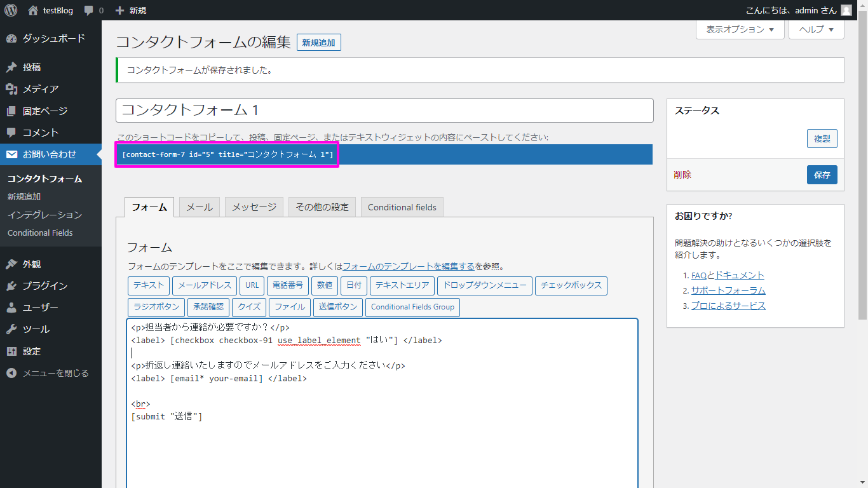868x488 pixels.
Task: Select the contact-form-7 shortcode field
Action: pos(384,154)
